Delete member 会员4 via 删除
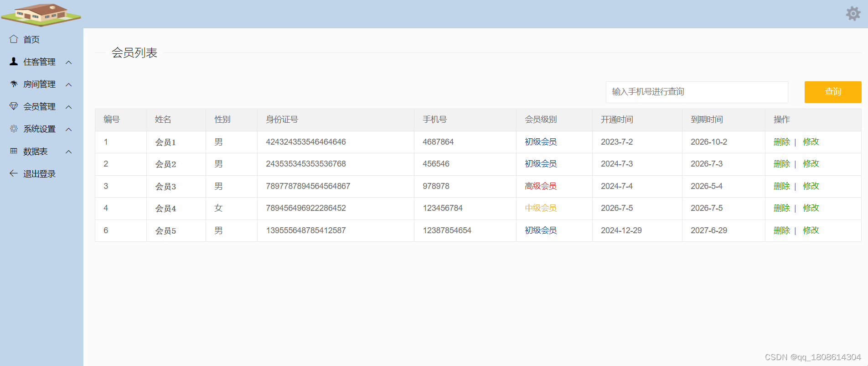 pyautogui.click(x=782, y=208)
